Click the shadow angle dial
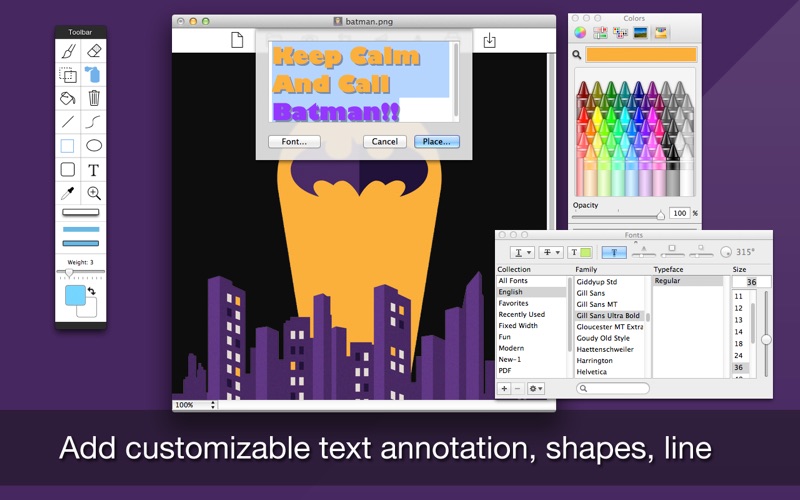Image resolution: width=800 pixels, height=500 pixels. point(726,252)
